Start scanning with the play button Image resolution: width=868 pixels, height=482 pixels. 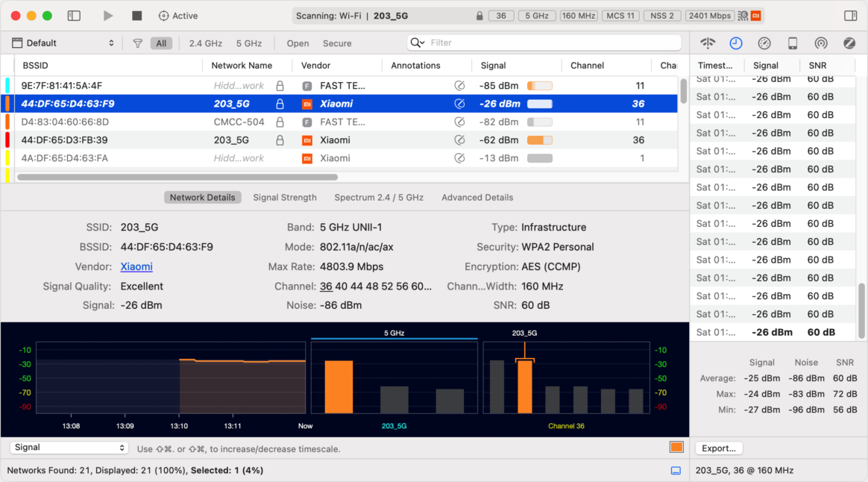click(108, 16)
